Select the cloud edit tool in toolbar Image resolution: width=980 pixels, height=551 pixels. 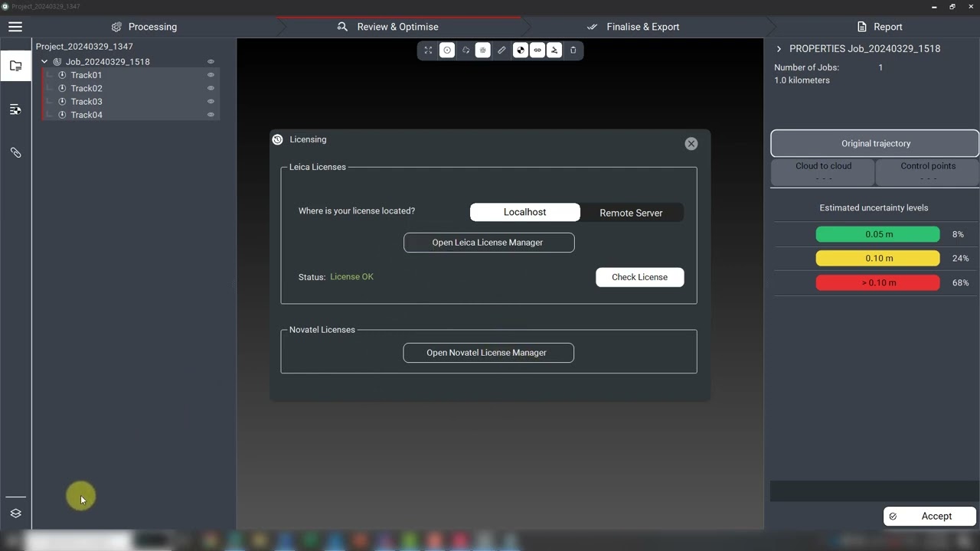tap(465, 51)
